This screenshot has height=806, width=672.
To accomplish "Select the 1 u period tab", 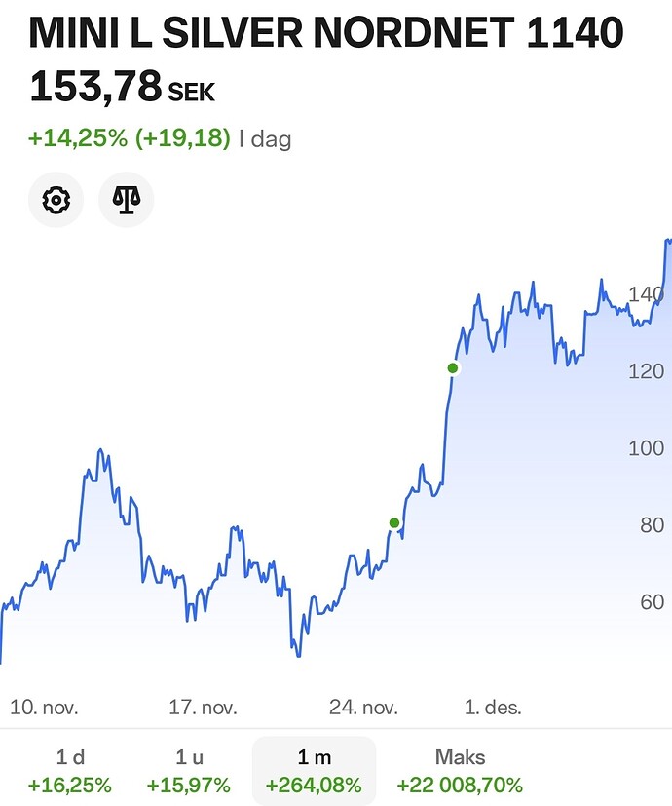I will [x=188, y=770].
